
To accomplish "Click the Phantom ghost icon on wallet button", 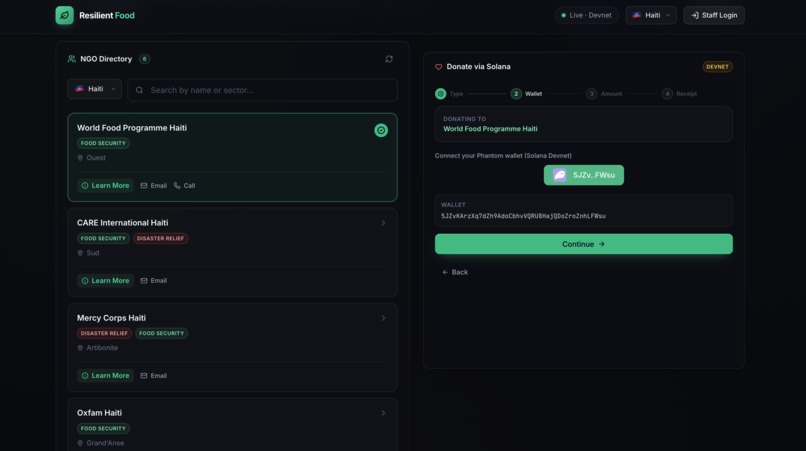I will pos(560,175).
